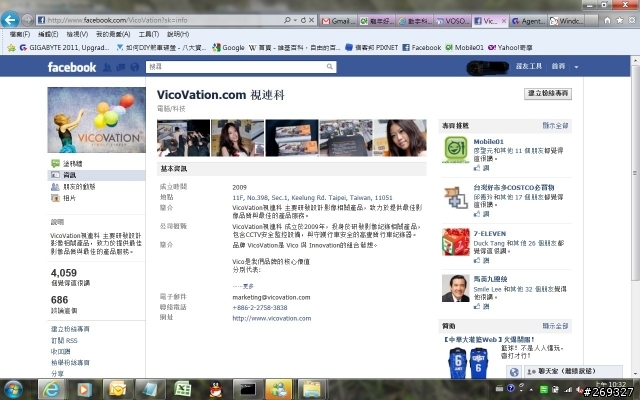Switch to the Gmail tab
This screenshot has height=400, width=640.
[338, 21]
